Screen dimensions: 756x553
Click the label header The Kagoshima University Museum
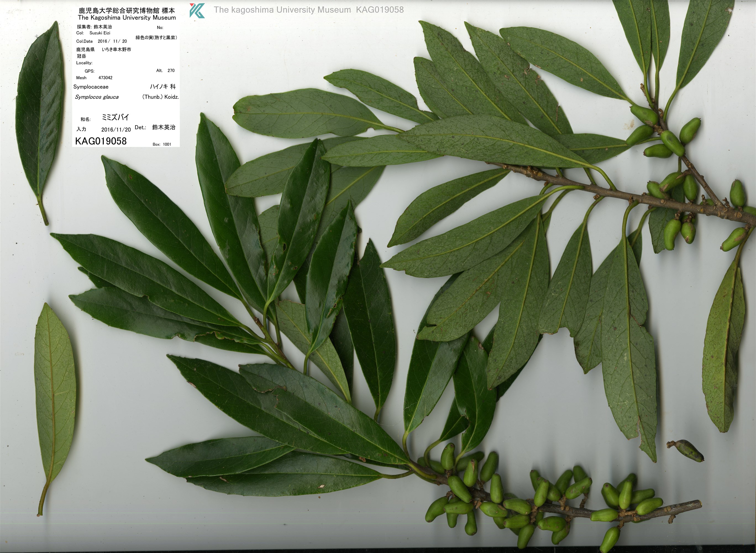127,18
